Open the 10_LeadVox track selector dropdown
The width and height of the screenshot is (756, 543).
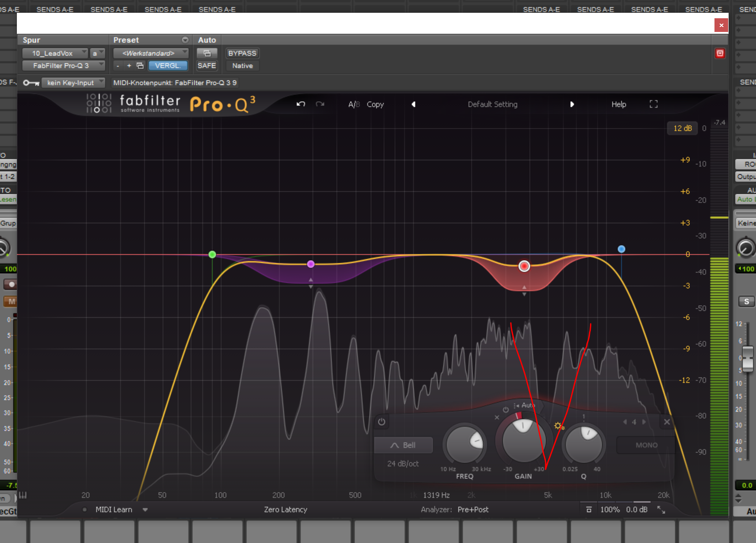[55, 53]
